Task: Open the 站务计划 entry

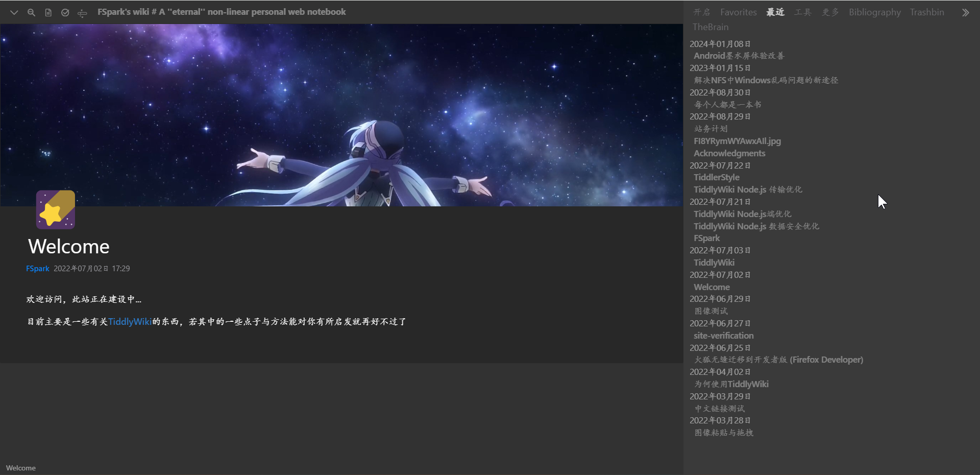Action: click(x=710, y=129)
